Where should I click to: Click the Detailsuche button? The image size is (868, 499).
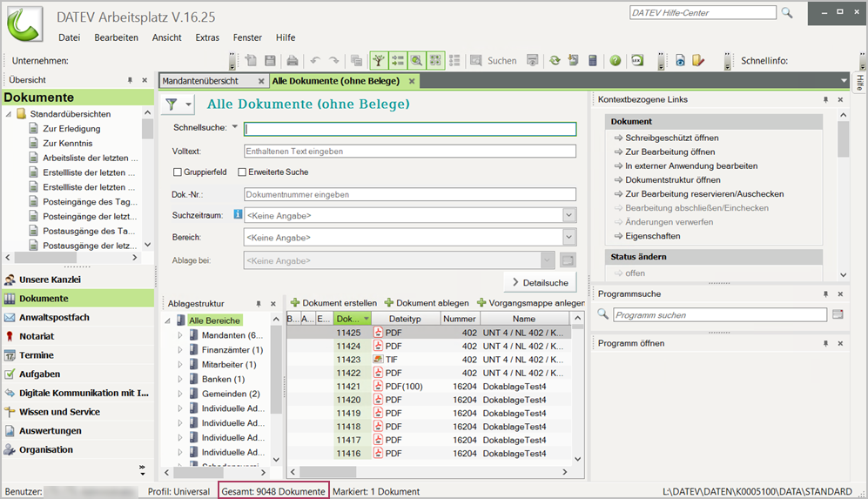540,282
